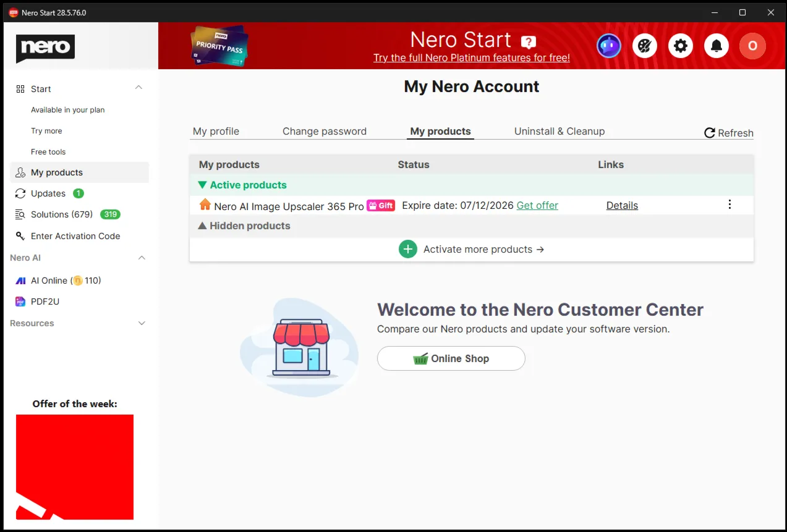The width and height of the screenshot is (787, 532).
Task: Click the Solutions green badge 319
Action: pyautogui.click(x=110, y=214)
